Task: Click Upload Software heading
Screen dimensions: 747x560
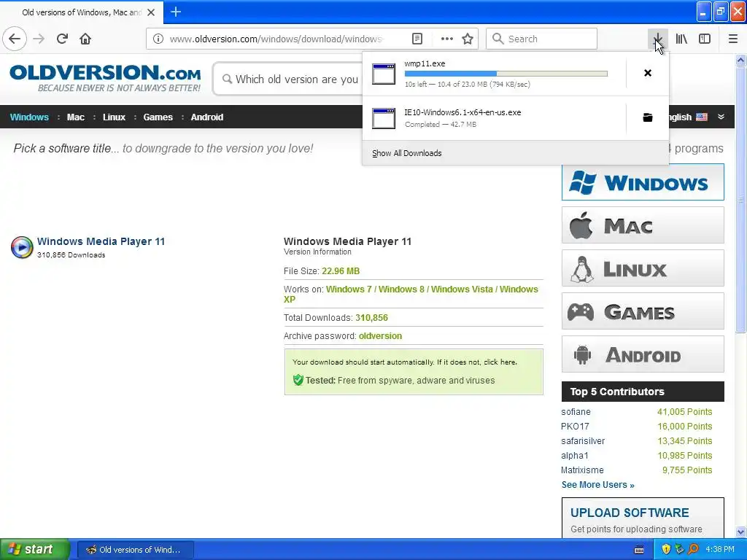Action: (x=630, y=513)
